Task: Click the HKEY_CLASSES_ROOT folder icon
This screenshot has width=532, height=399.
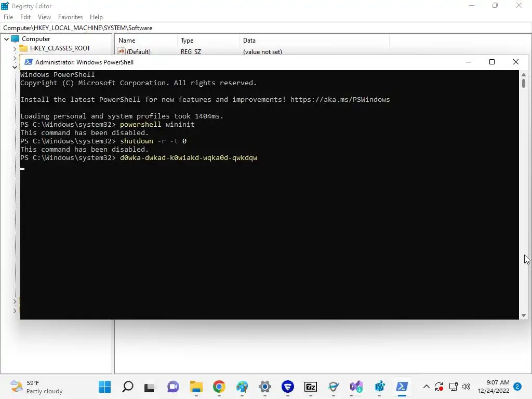Action: point(23,48)
